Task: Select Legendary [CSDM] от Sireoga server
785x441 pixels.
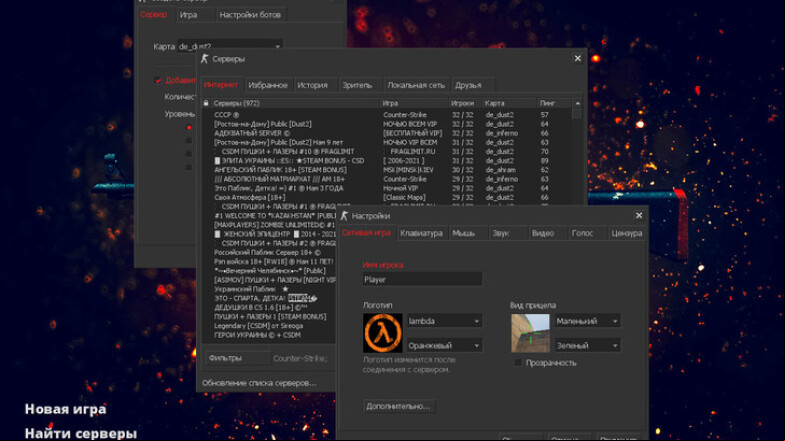Action: pos(269,326)
